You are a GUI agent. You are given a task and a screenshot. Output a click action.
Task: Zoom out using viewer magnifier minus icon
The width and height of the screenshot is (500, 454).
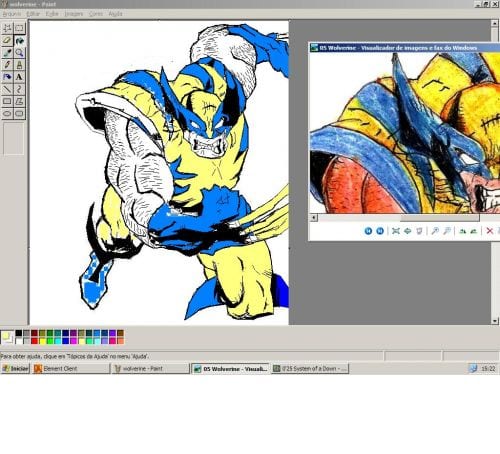(x=447, y=231)
